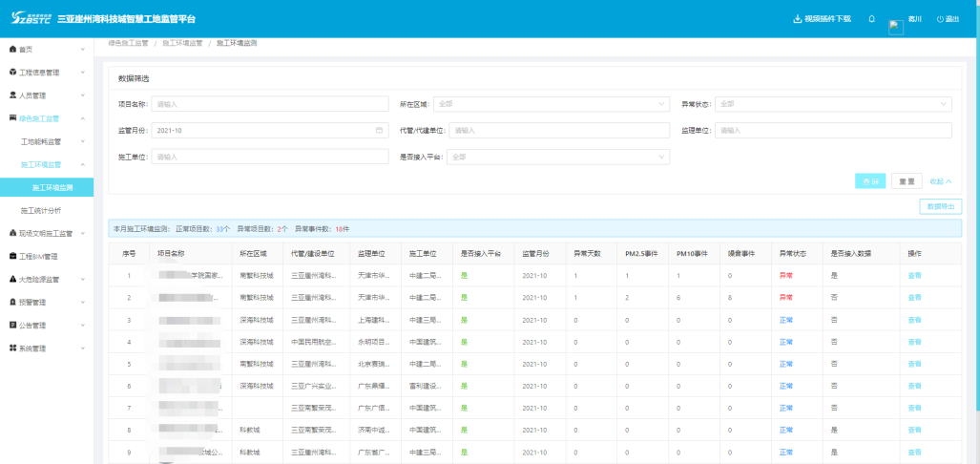Click the notification bell icon
Viewport: 980px width, 464px height.
[871, 19]
